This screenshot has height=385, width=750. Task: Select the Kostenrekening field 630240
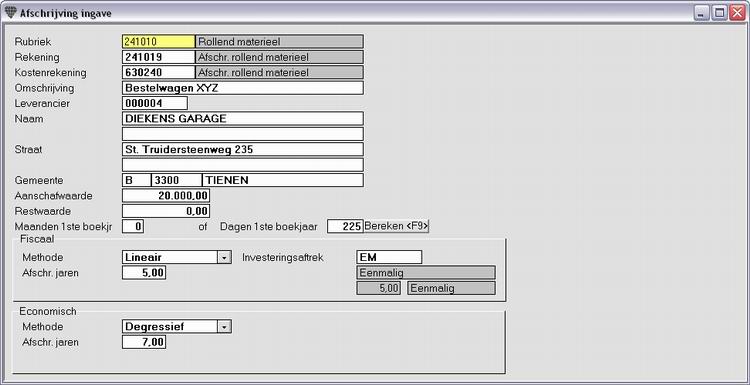pyautogui.click(x=158, y=72)
